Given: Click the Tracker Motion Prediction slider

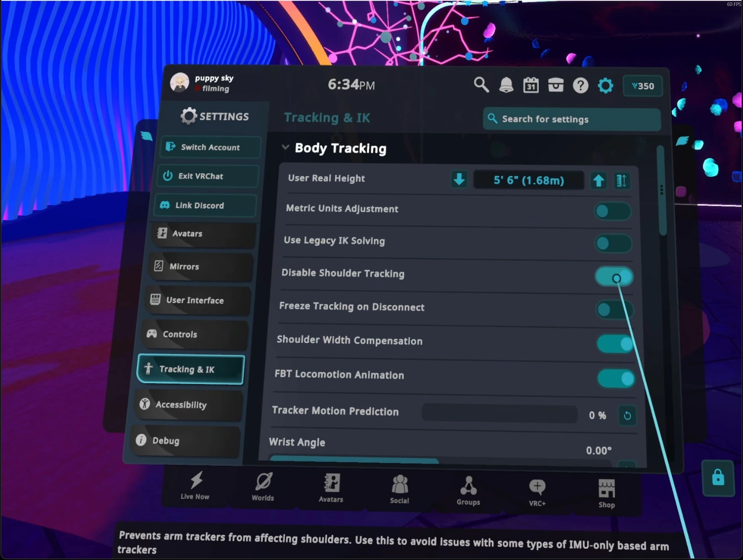Looking at the screenshot, I should (x=499, y=413).
